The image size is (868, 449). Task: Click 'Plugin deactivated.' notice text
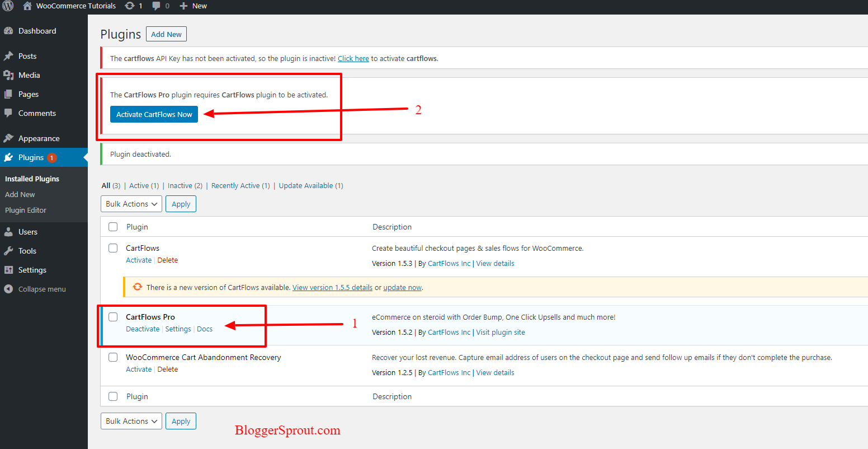click(140, 154)
